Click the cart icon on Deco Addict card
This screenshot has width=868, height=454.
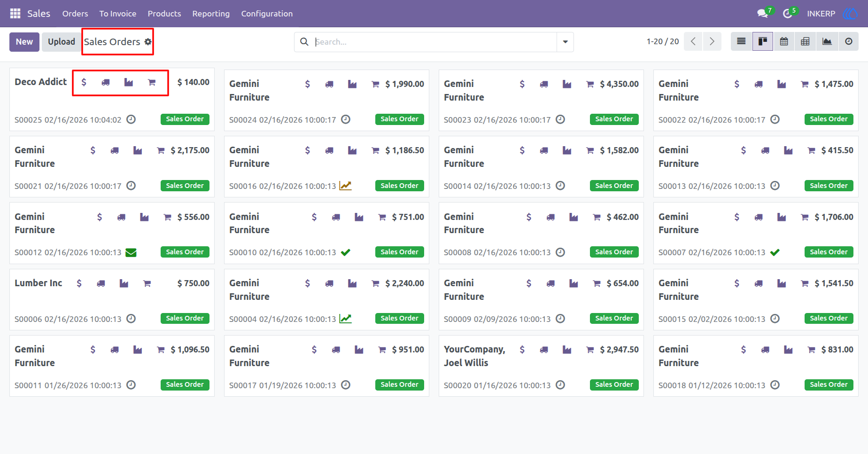pyautogui.click(x=152, y=82)
